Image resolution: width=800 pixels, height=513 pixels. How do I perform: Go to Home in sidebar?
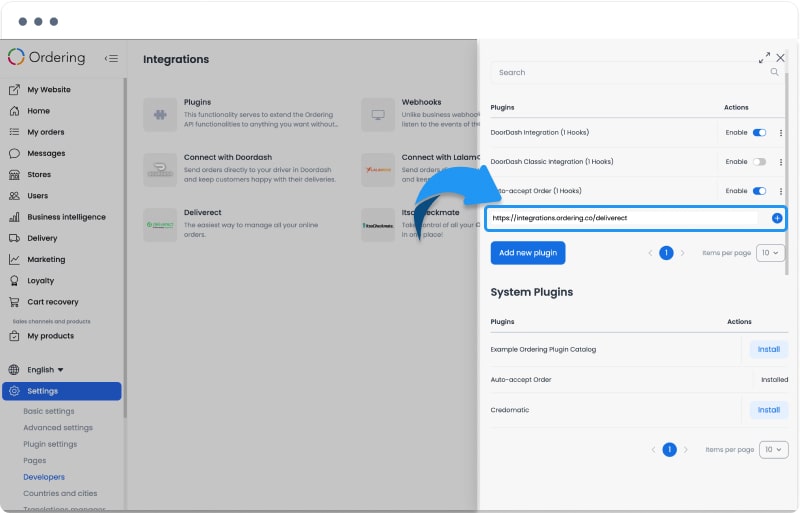pyautogui.click(x=38, y=111)
